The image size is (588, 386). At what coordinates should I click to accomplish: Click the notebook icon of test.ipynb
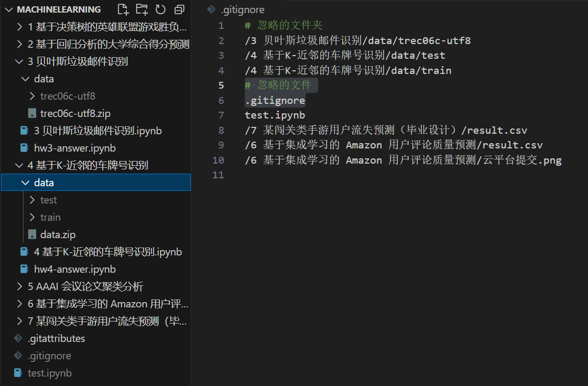click(18, 373)
